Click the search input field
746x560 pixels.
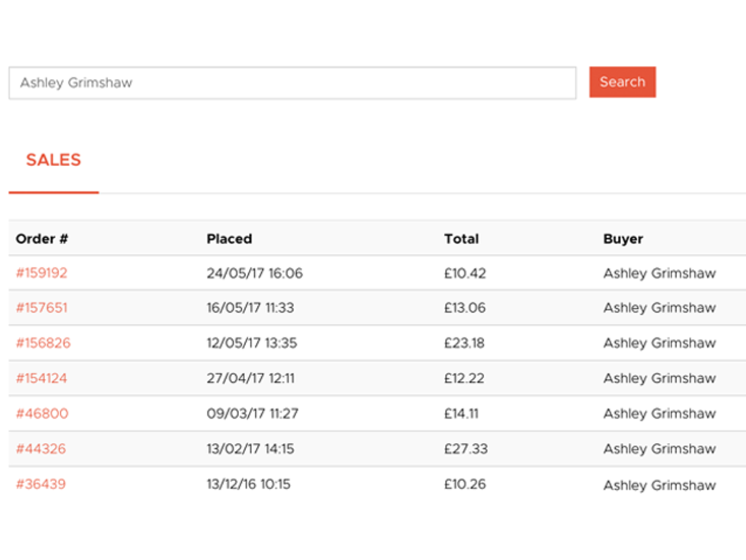click(292, 83)
